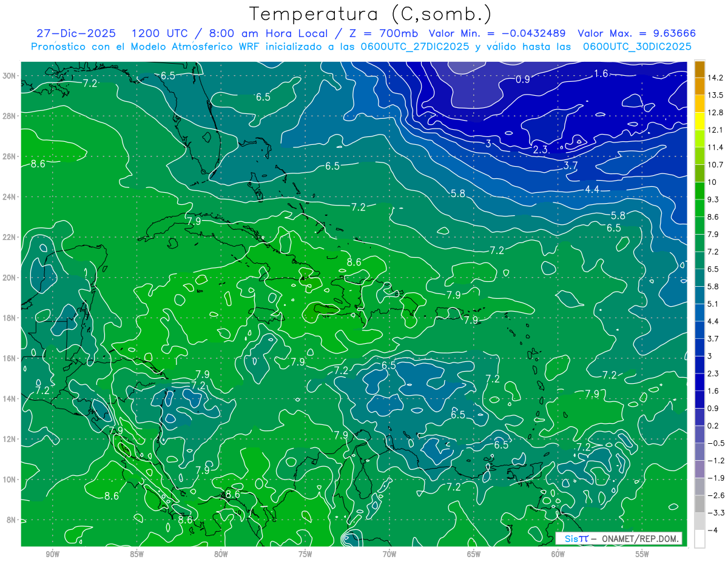Click the colorbar tick label "0.2"
Viewport: 728px width, 562px height.
click(713, 426)
